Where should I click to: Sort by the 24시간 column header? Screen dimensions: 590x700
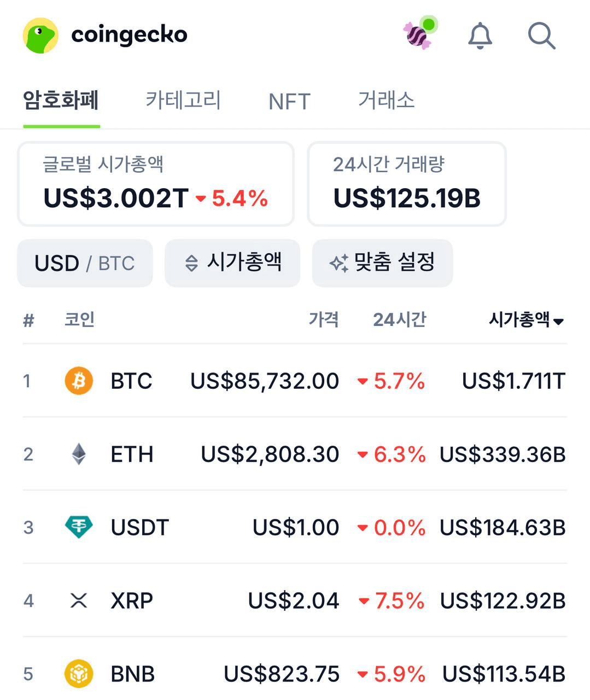click(x=399, y=319)
